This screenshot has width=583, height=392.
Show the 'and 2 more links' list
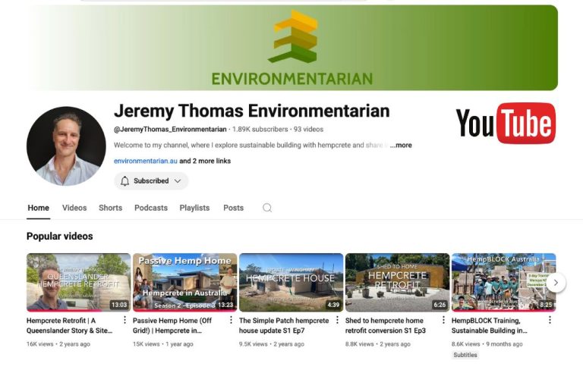coord(205,161)
